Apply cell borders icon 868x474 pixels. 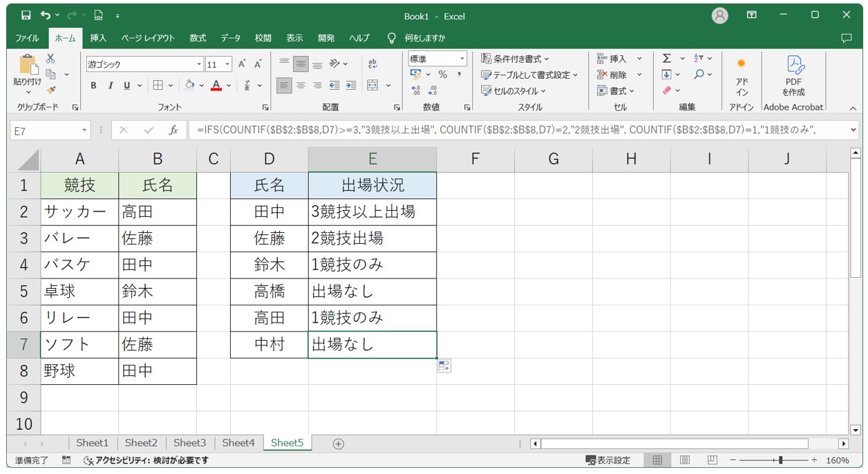[x=158, y=86]
